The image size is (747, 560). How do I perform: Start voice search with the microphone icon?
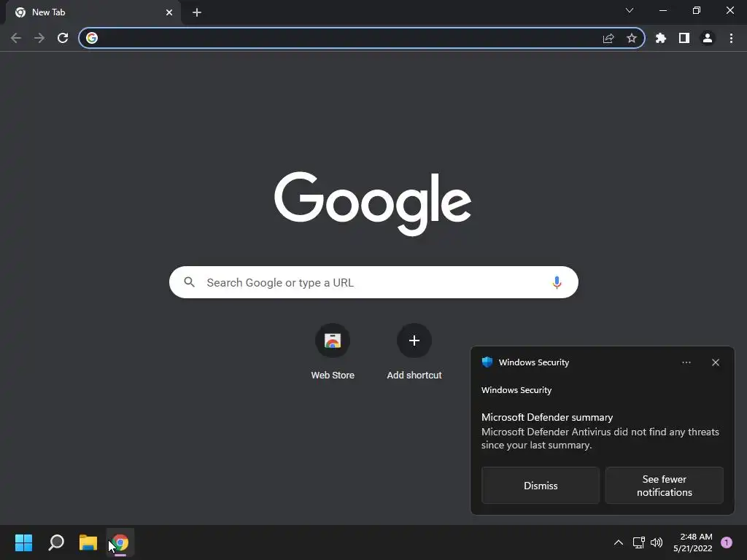[x=557, y=282]
